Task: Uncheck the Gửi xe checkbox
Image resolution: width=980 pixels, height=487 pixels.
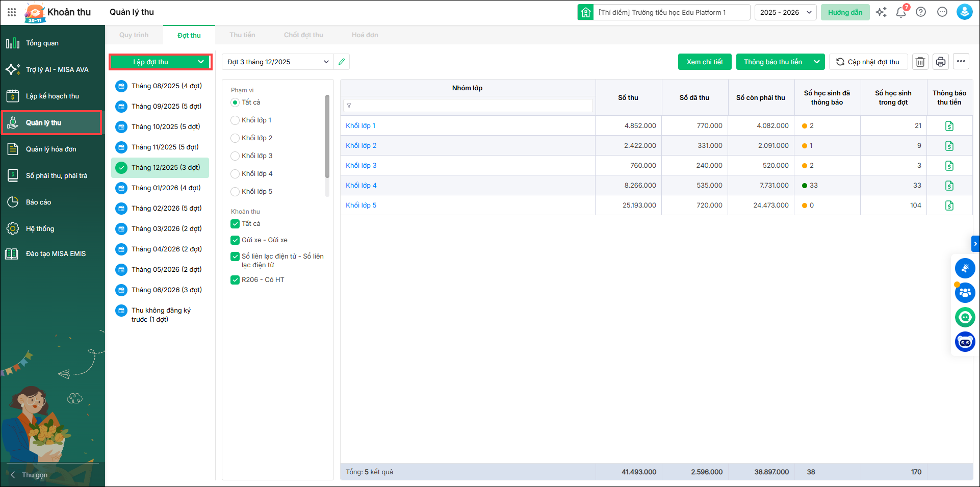Action: pos(235,240)
